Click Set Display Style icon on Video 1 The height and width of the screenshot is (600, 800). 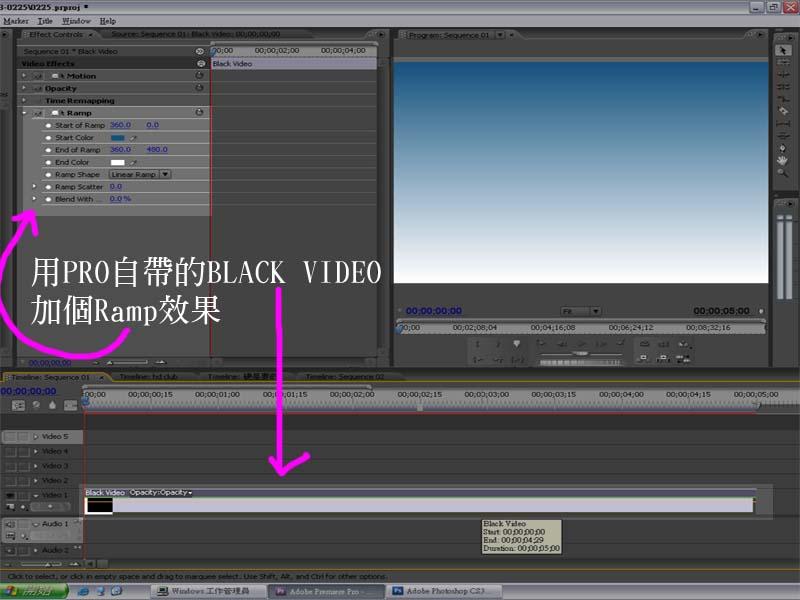pos(10,507)
